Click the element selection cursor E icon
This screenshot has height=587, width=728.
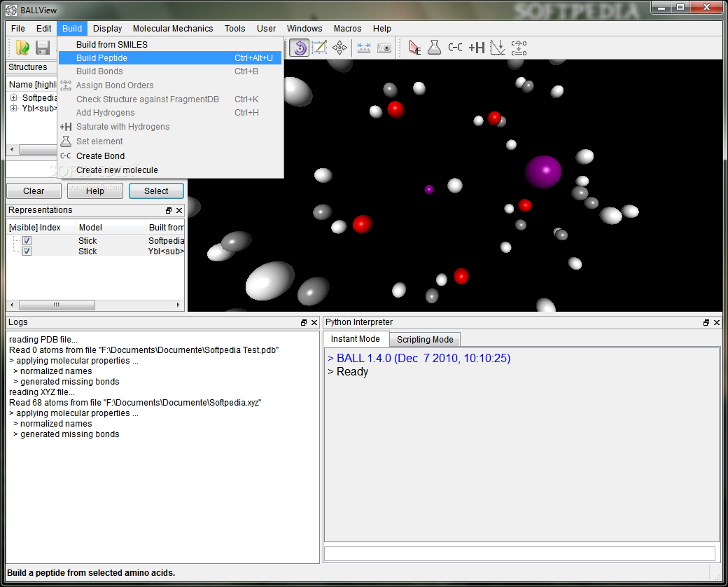[414, 48]
